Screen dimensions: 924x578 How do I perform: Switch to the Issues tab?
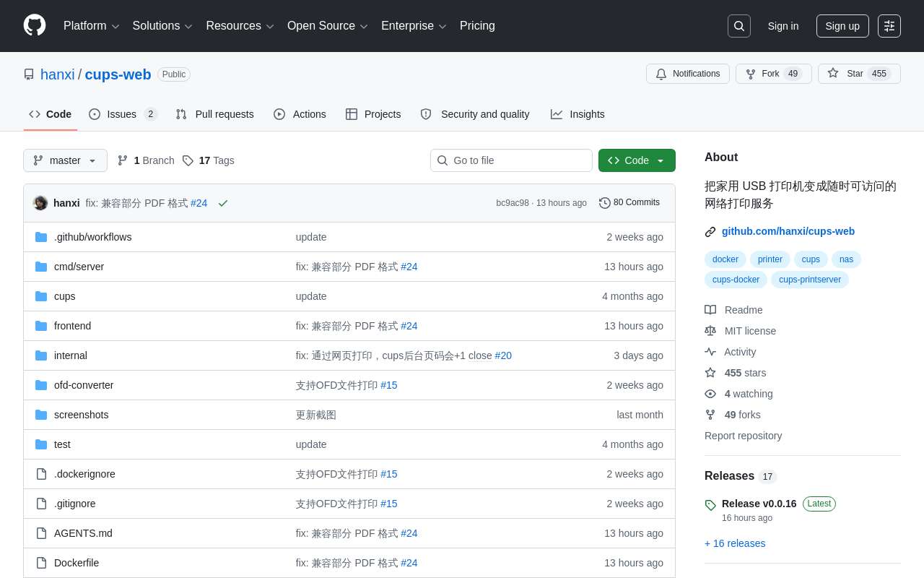(122, 114)
